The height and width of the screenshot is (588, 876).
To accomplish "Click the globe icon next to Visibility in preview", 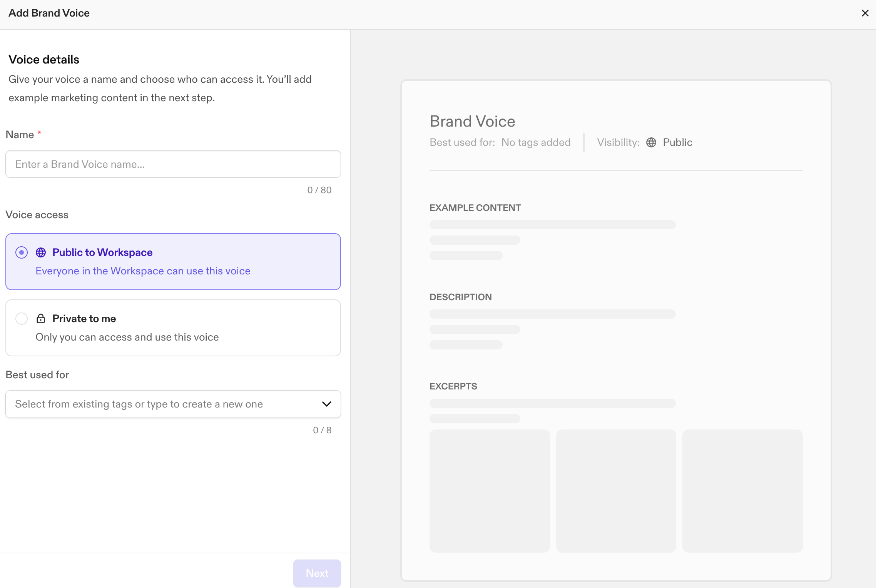I will 651,142.
